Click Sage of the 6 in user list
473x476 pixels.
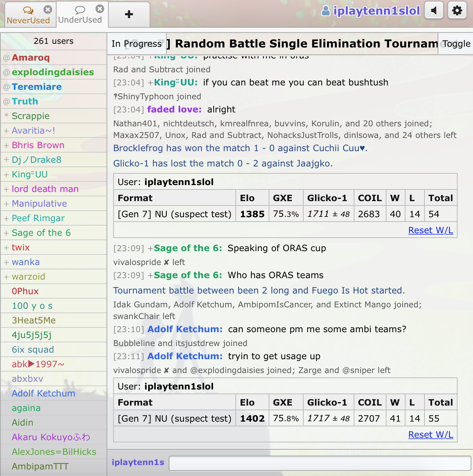pyautogui.click(x=41, y=233)
